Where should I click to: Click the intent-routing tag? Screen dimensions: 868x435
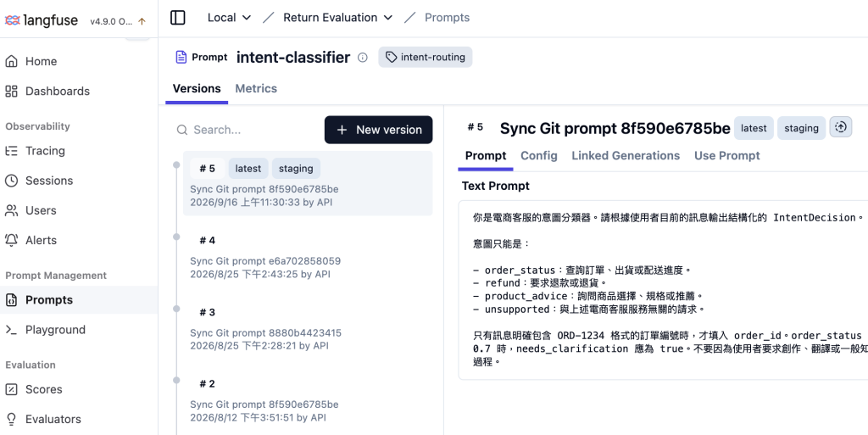[426, 57]
